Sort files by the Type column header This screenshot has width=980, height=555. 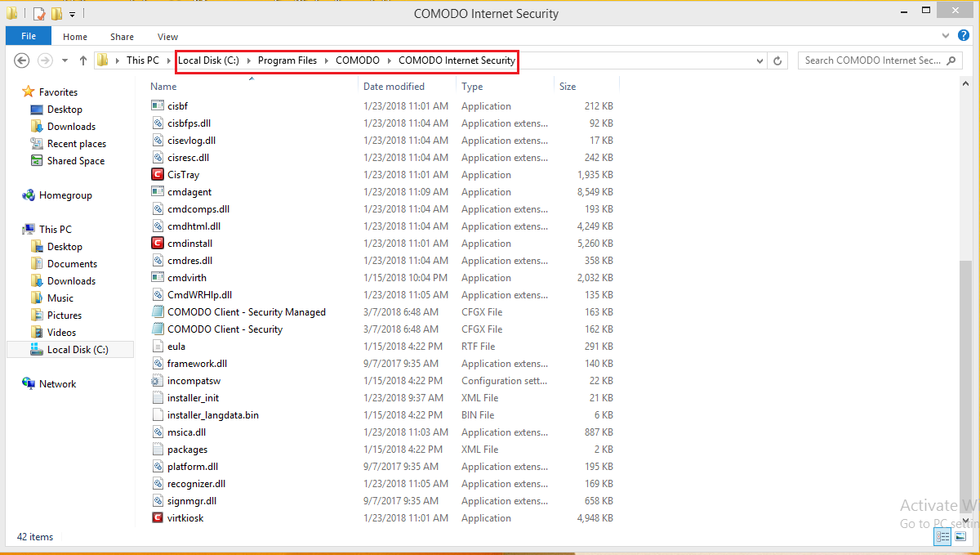point(506,87)
